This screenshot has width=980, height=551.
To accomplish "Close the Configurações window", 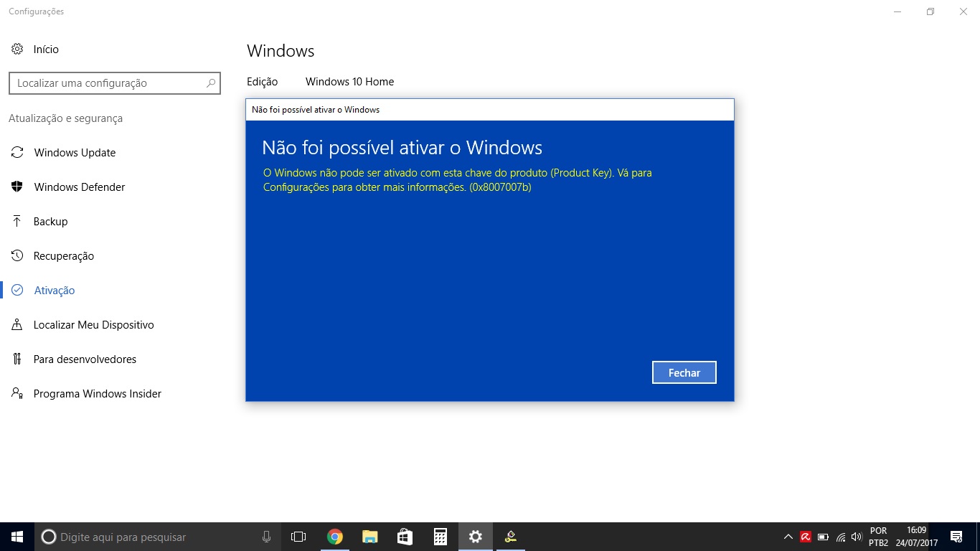I will 963,11.
